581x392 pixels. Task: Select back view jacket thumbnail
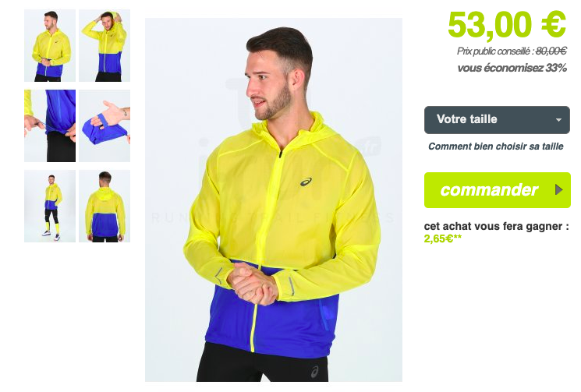(x=105, y=207)
